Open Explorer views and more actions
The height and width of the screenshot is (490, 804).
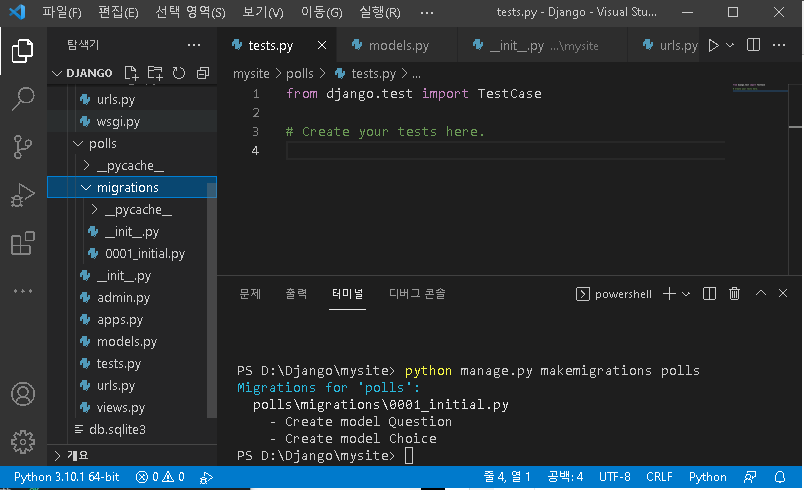pos(194,45)
